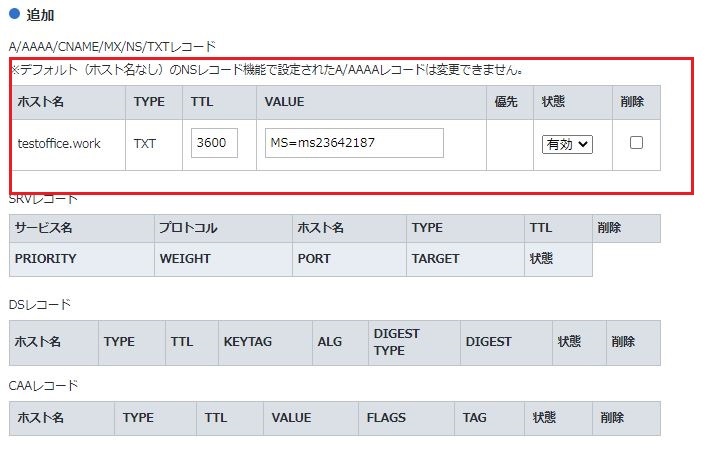Tick the 削除 checkbox for testoffice.work
The height and width of the screenshot is (461, 720).
(x=636, y=143)
